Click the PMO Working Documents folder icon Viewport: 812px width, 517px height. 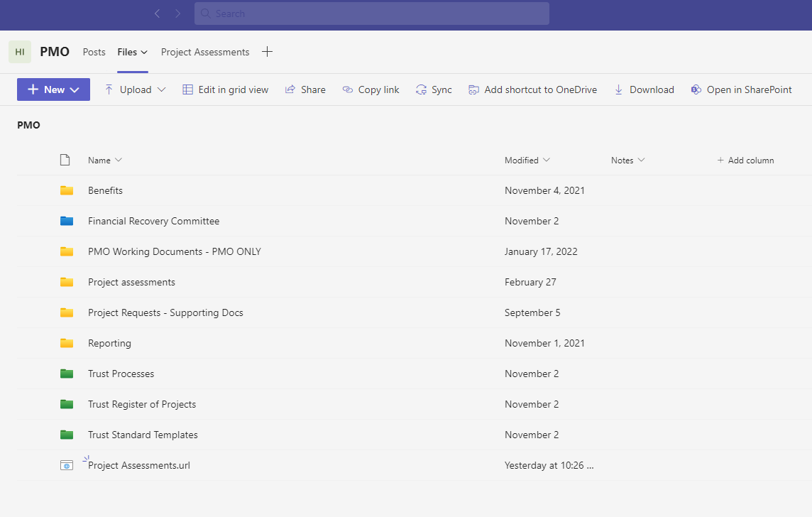(66, 251)
